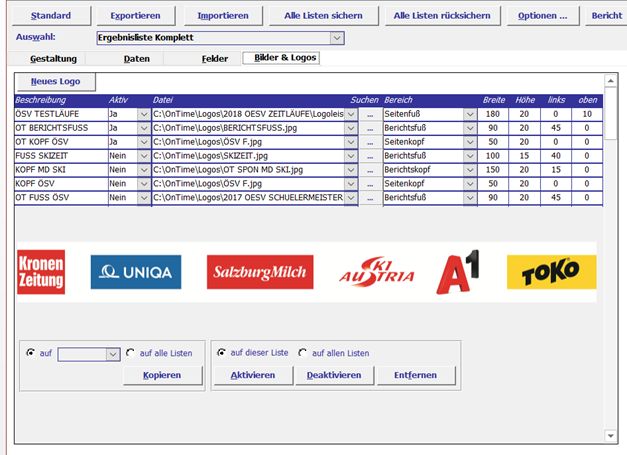
Task: Click the Datei column header
Action: tap(163, 100)
